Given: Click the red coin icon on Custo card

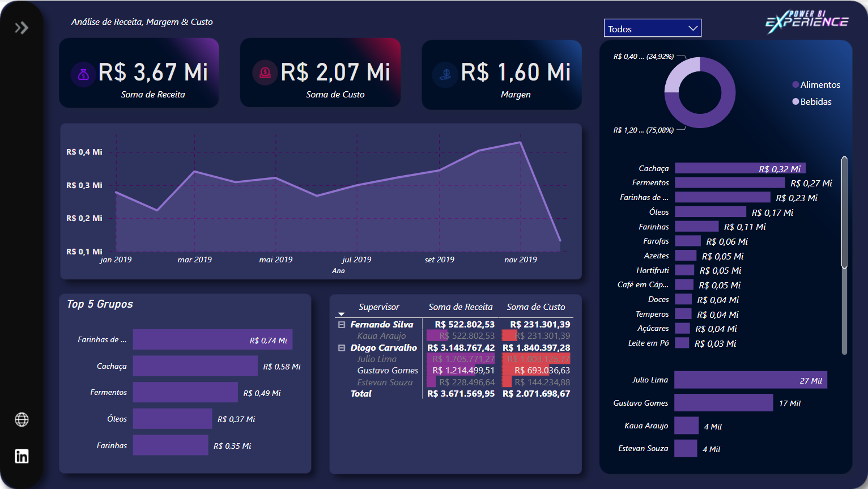Looking at the screenshot, I should point(265,73).
